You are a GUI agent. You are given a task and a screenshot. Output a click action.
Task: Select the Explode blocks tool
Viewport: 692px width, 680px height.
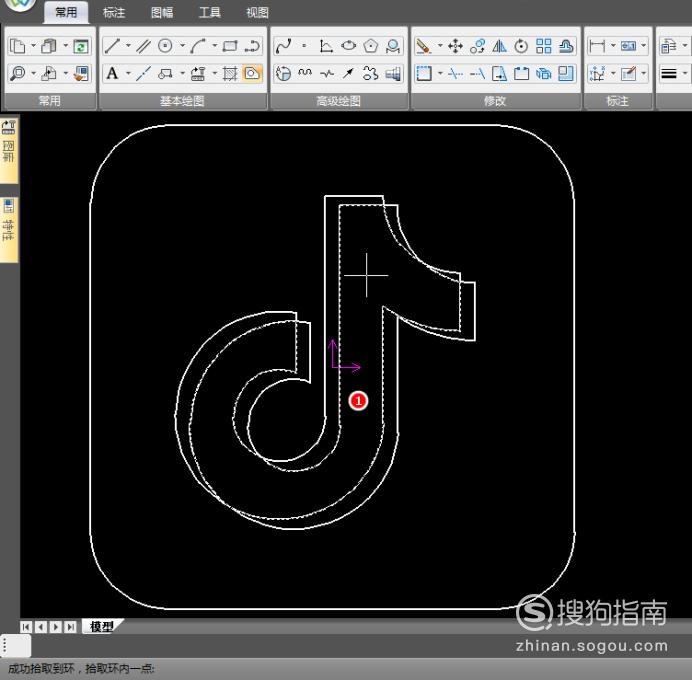point(544,73)
